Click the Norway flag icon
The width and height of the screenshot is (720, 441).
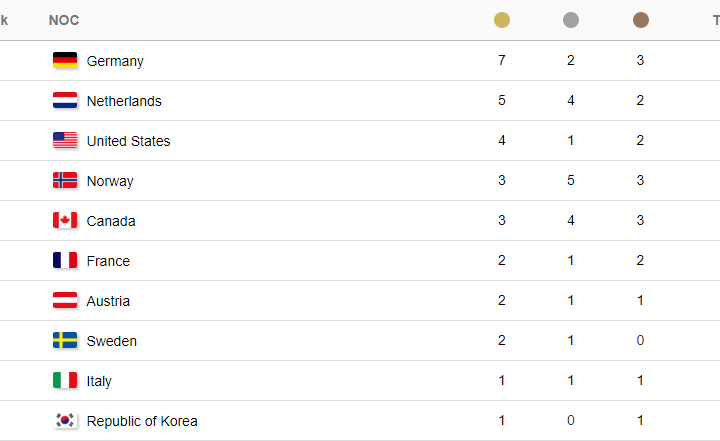click(x=65, y=180)
